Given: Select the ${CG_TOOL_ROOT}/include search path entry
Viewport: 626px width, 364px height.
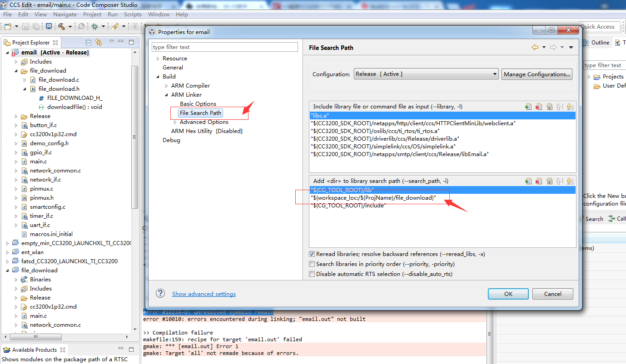Looking at the screenshot, I should tap(348, 206).
